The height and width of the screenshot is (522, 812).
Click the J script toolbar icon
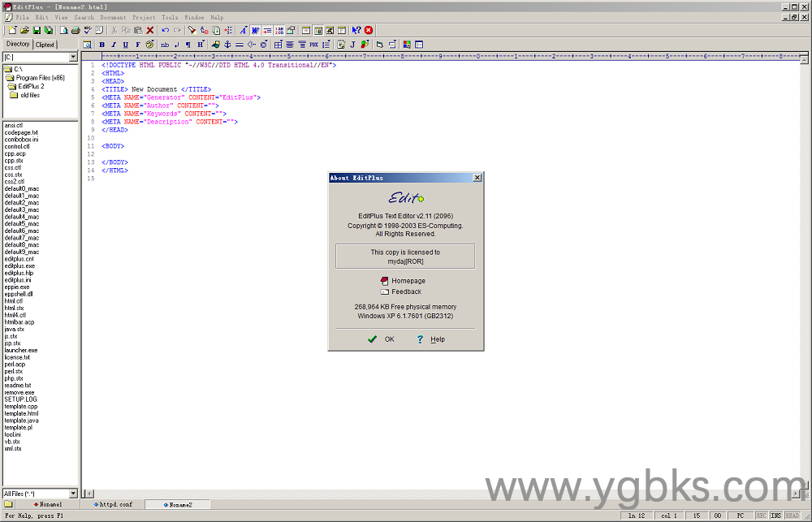point(352,45)
